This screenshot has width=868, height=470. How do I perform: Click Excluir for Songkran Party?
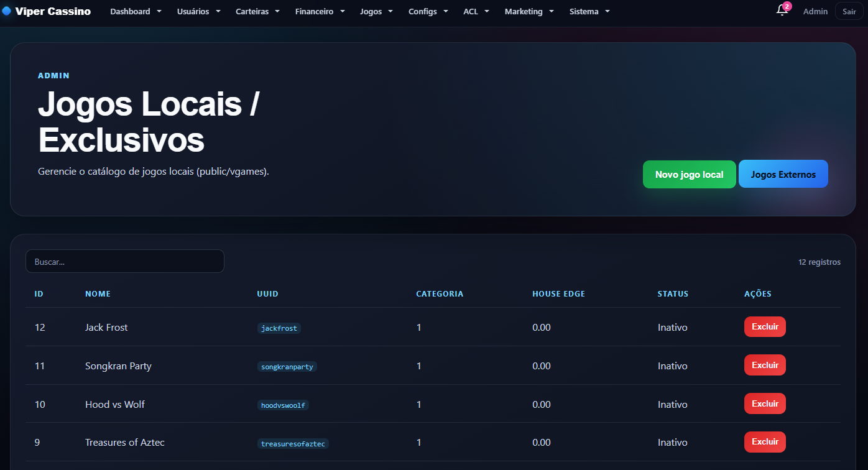click(765, 365)
